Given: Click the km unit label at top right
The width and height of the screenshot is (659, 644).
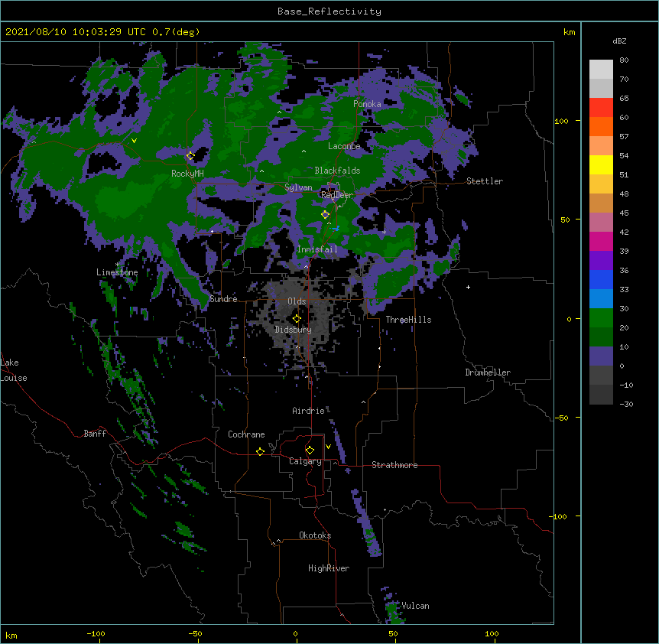Looking at the screenshot, I should 569,32.
